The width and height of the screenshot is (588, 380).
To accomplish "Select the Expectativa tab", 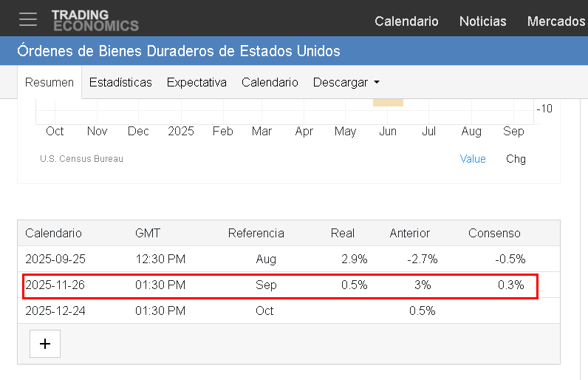I will [x=196, y=83].
